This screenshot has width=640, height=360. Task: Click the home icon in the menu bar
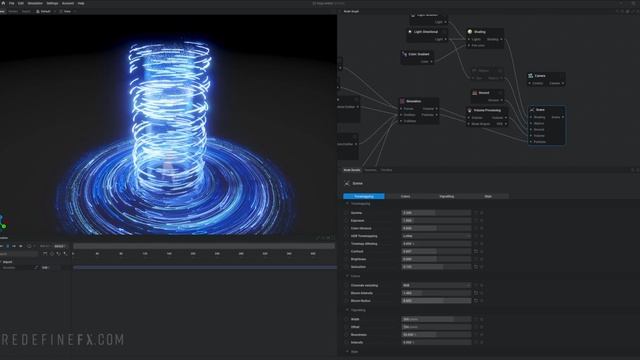pyautogui.click(x=3, y=3)
